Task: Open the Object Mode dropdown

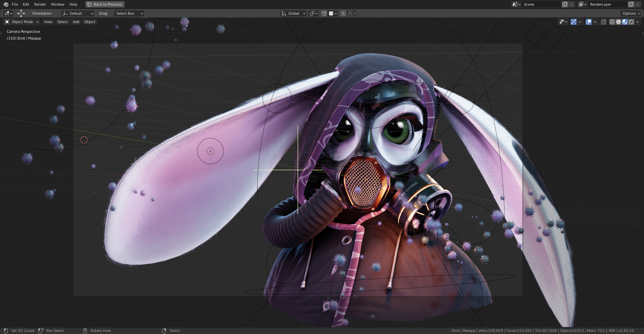Action: click(x=22, y=22)
